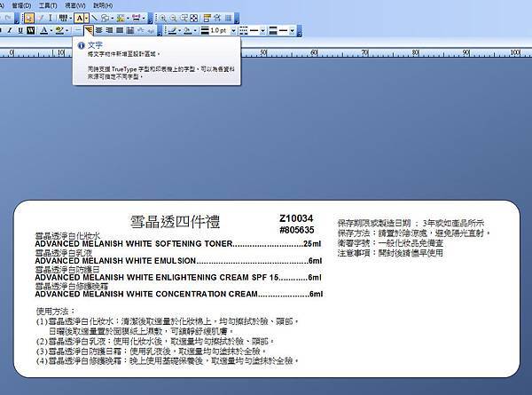Select the 使用方法： heading text
The image size is (532, 395).
pyautogui.click(x=56, y=311)
